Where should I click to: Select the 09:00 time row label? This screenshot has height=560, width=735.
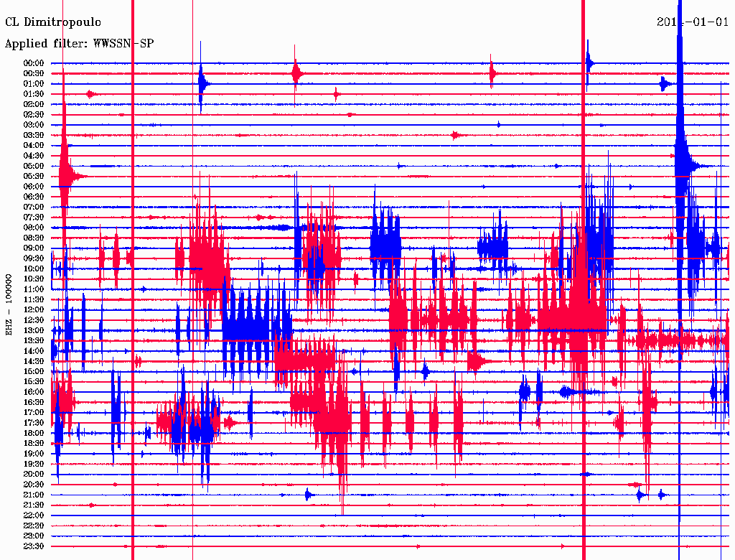tap(34, 248)
